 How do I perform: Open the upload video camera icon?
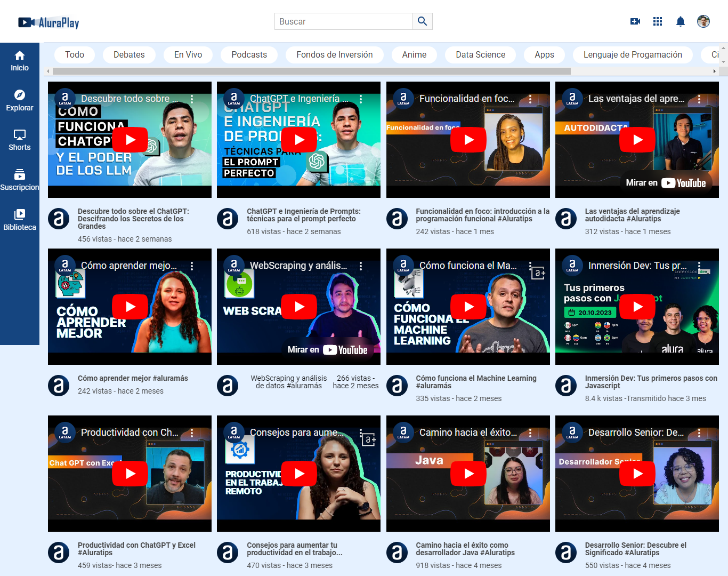(635, 21)
